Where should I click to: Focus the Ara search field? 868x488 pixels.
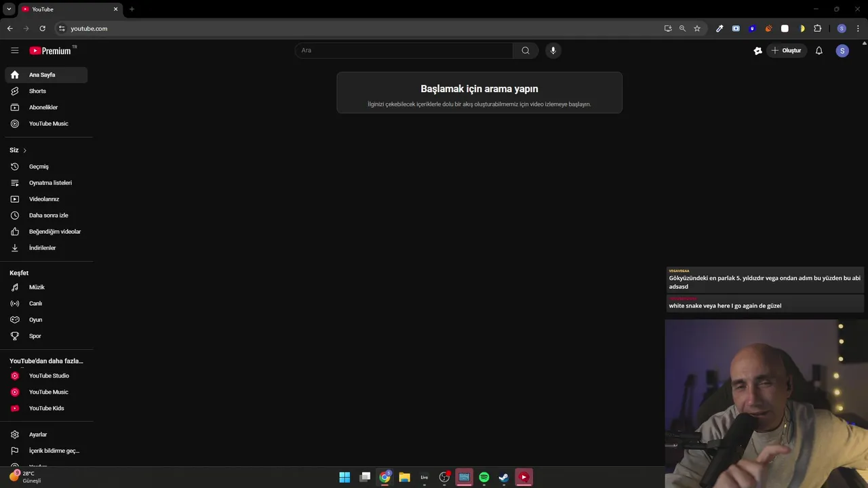404,50
